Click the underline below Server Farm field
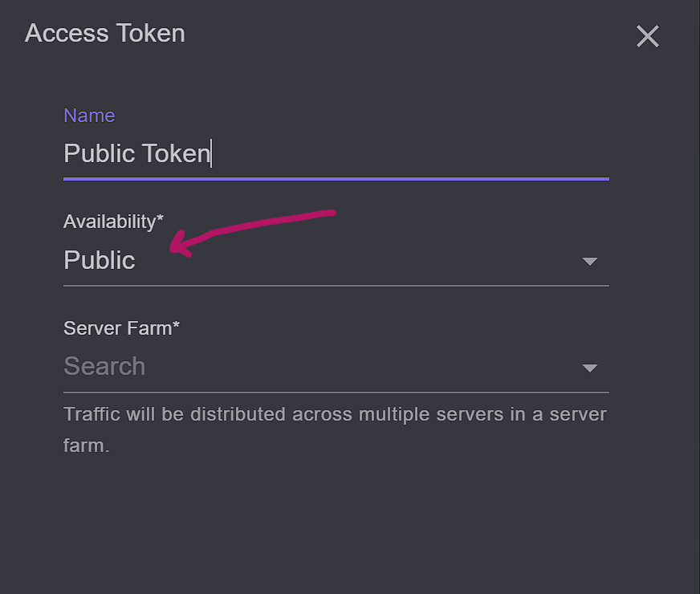This screenshot has height=594, width=700. 336,392
